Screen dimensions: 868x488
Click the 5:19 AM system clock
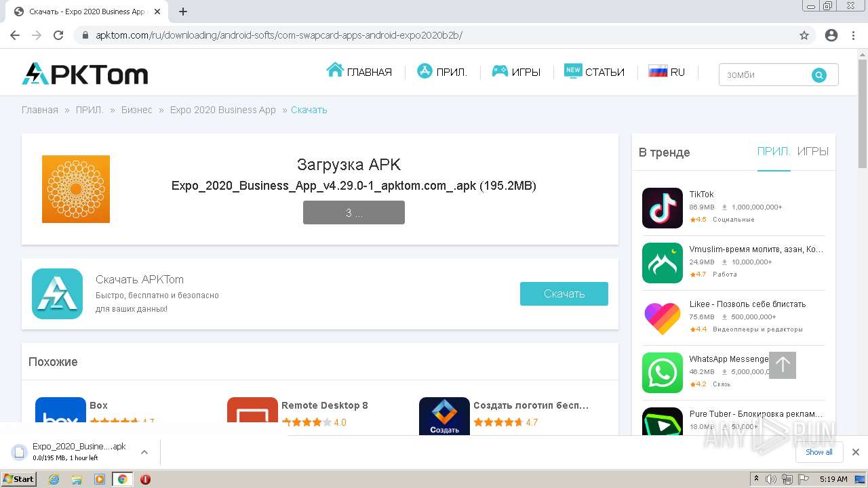click(x=833, y=479)
